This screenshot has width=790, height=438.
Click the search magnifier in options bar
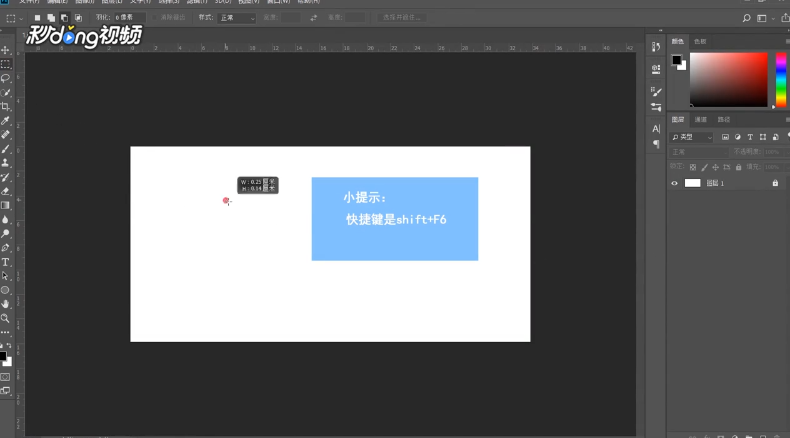746,18
